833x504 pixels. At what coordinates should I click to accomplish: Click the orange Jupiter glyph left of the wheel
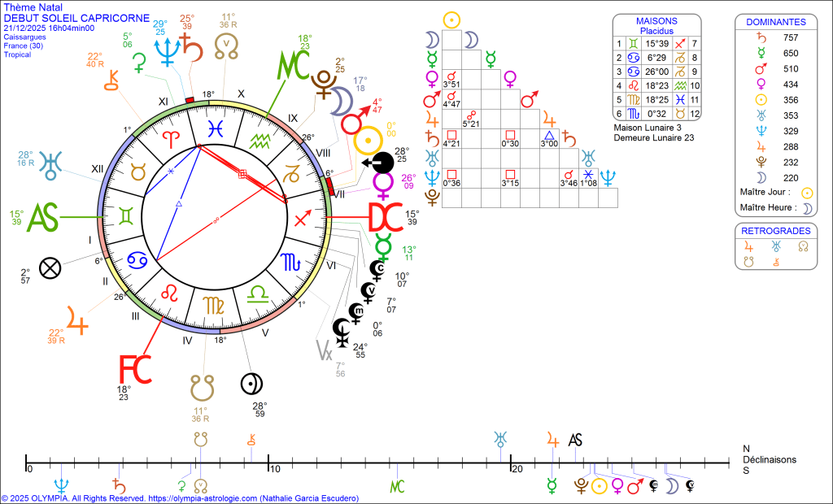(79, 316)
